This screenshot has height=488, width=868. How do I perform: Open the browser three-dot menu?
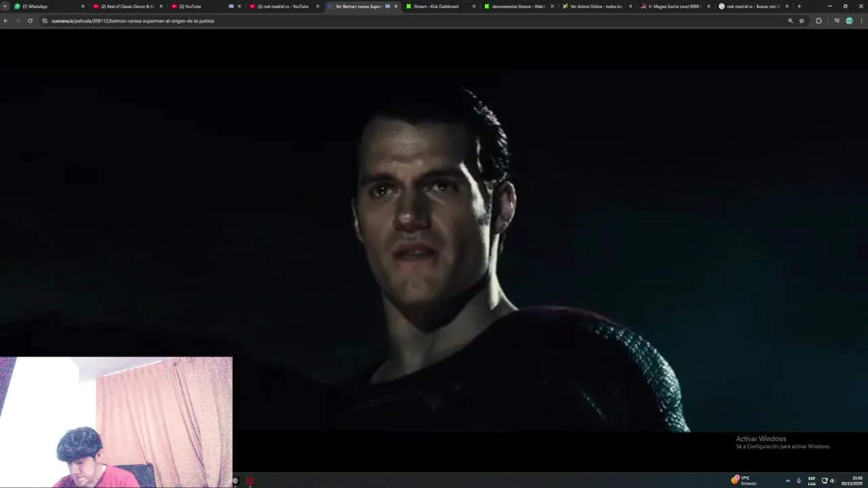pyautogui.click(x=861, y=21)
